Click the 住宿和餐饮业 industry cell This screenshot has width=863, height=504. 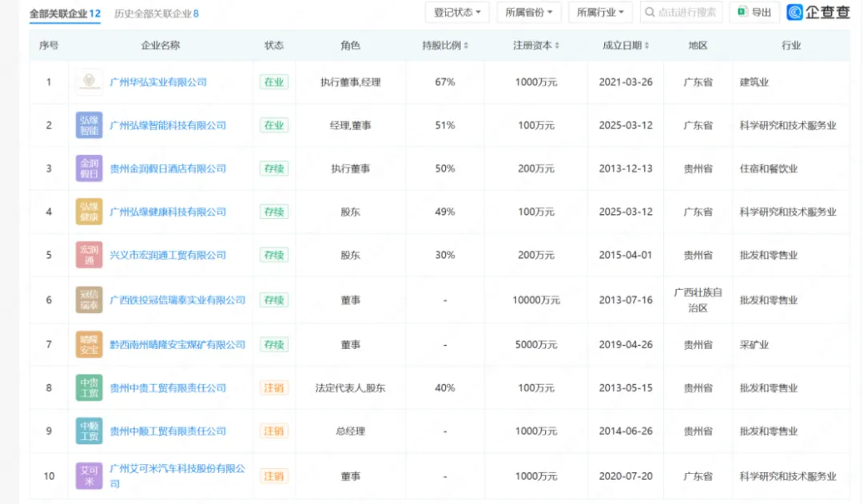[769, 169]
